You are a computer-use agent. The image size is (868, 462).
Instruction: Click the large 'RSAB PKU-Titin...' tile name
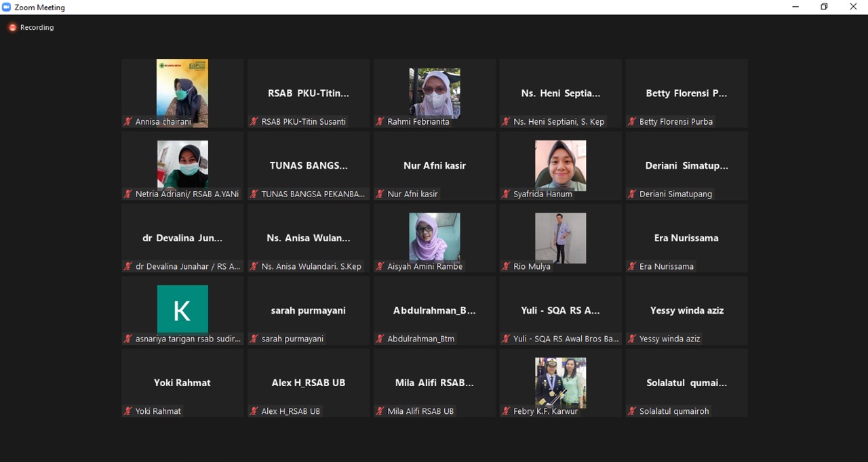click(309, 93)
